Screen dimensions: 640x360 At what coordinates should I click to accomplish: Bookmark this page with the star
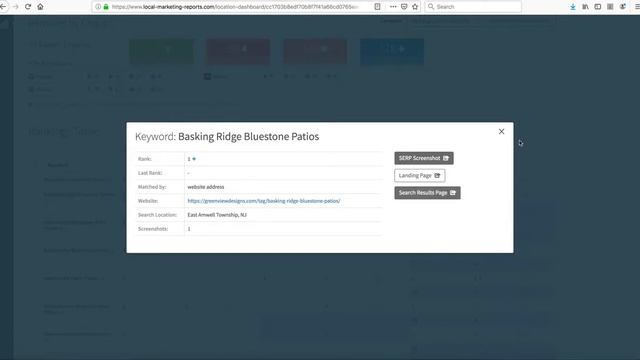pos(415,7)
